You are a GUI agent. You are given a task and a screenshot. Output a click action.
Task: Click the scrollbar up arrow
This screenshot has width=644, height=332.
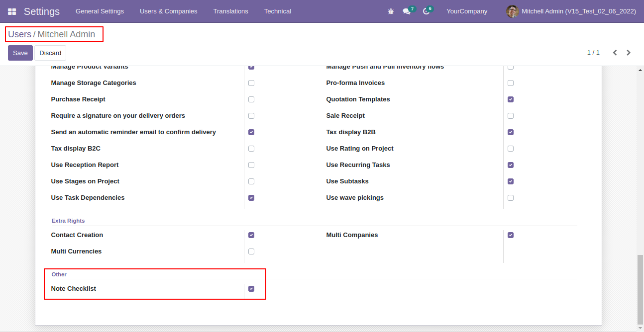pyautogui.click(x=640, y=70)
